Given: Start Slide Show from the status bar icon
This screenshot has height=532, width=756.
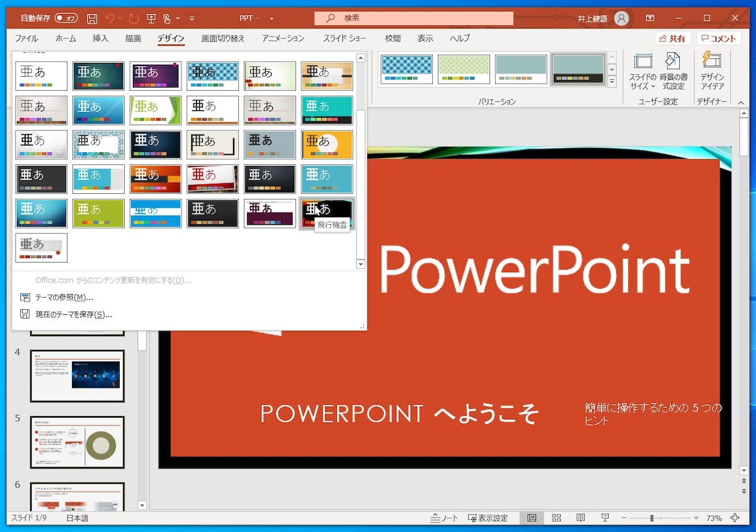Looking at the screenshot, I should (x=605, y=518).
